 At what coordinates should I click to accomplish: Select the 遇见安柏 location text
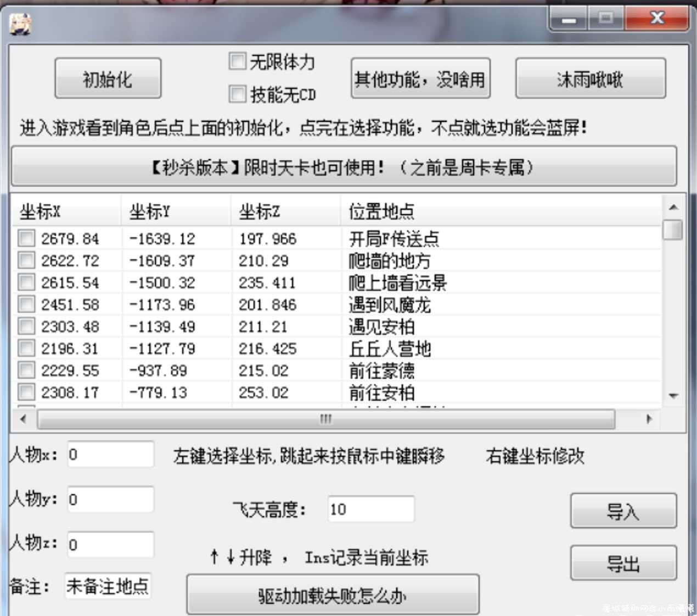click(x=381, y=327)
